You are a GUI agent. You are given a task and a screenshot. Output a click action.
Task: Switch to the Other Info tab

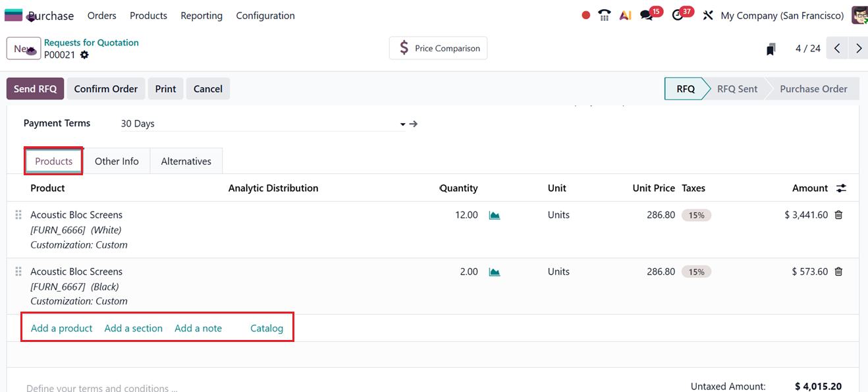click(x=117, y=161)
